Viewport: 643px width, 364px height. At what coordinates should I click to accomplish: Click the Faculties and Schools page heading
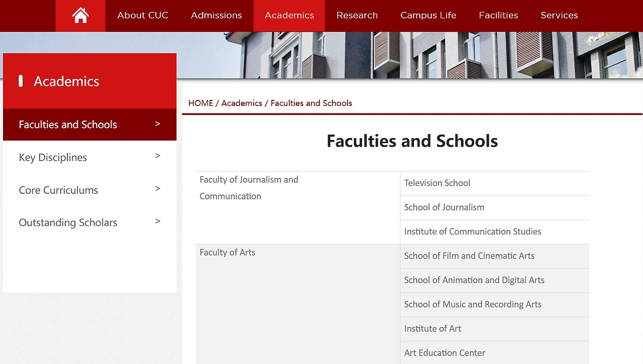point(412,141)
